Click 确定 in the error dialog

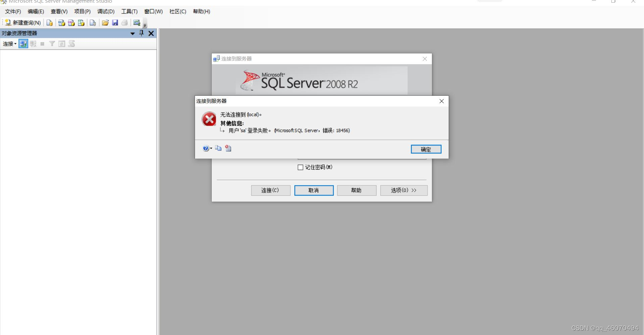(x=426, y=149)
